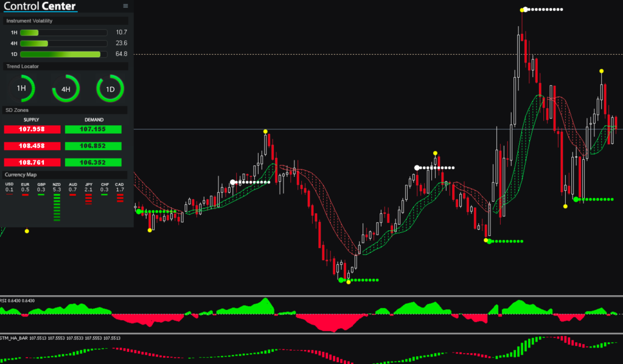
Task: Click the 4H trend locator gauge
Action: click(x=66, y=89)
